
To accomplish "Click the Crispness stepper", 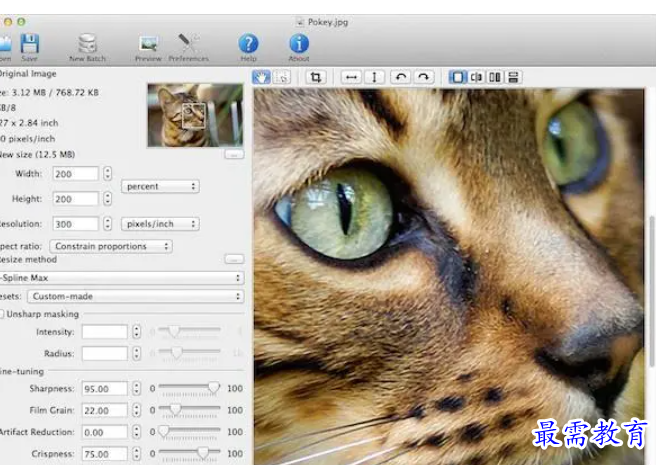I will 136,454.
